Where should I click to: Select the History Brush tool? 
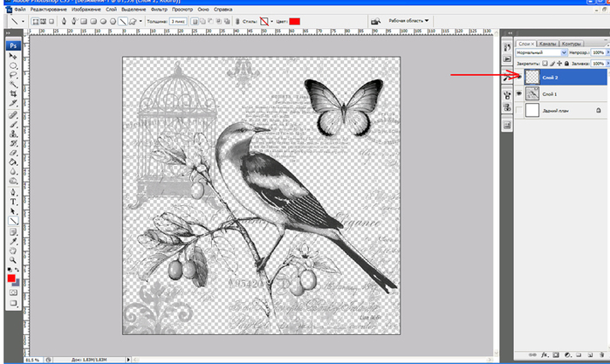tap(13, 143)
